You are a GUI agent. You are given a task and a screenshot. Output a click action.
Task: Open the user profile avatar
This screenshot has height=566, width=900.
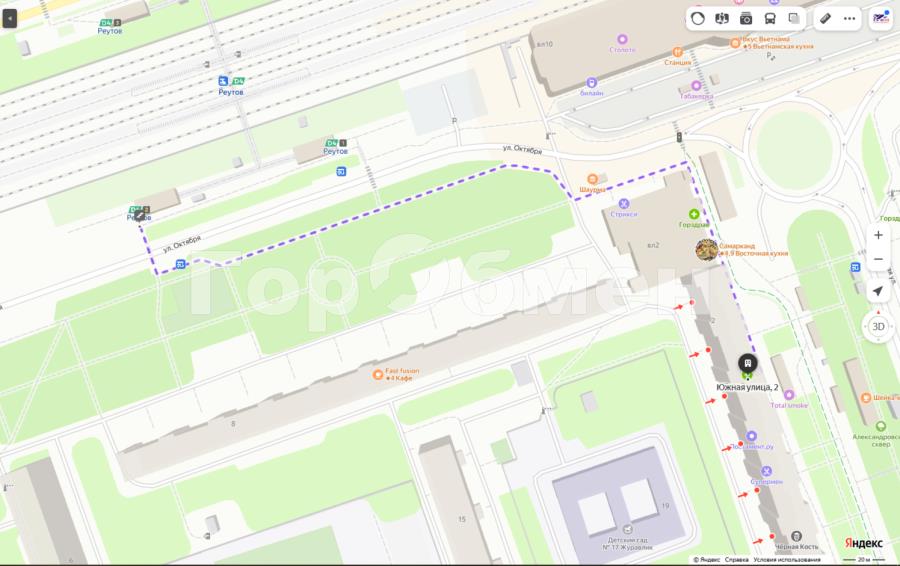click(x=880, y=18)
